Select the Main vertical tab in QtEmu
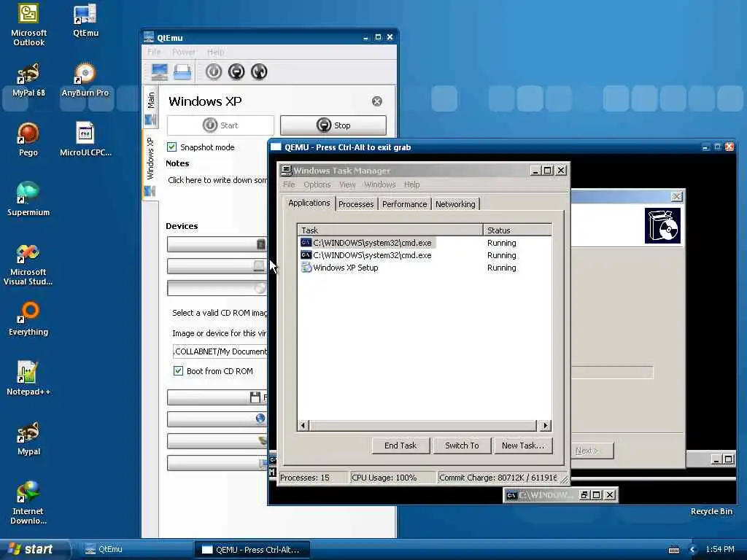The height and width of the screenshot is (560, 747). pyautogui.click(x=150, y=108)
